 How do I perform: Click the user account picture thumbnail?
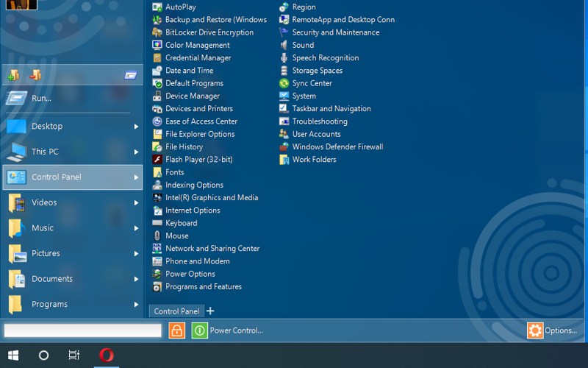point(21,4)
